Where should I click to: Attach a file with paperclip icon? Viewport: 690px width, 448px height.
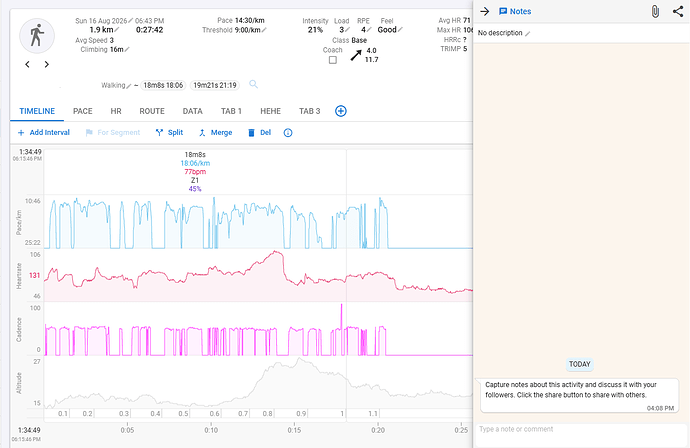[x=655, y=11]
